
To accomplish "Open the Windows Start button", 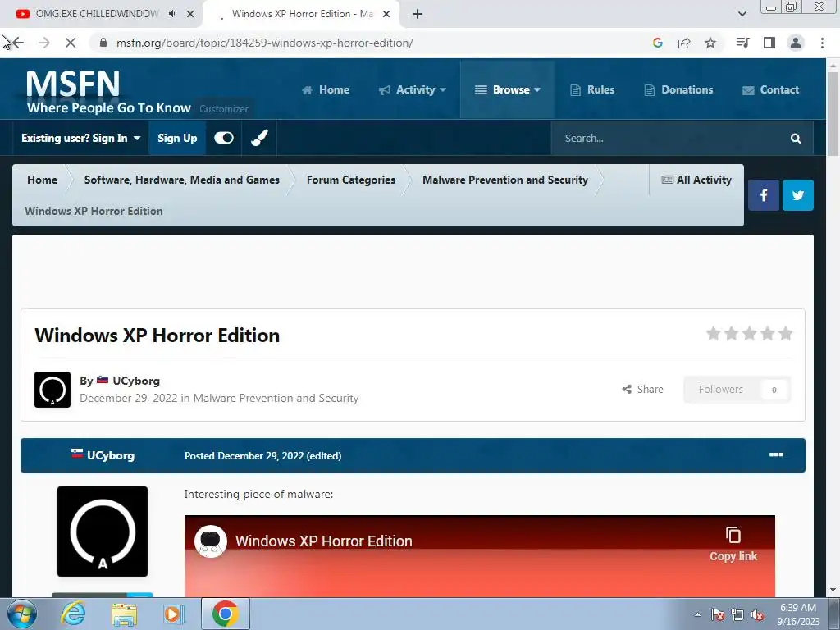I will pyautogui.click(x=22, y=614).
